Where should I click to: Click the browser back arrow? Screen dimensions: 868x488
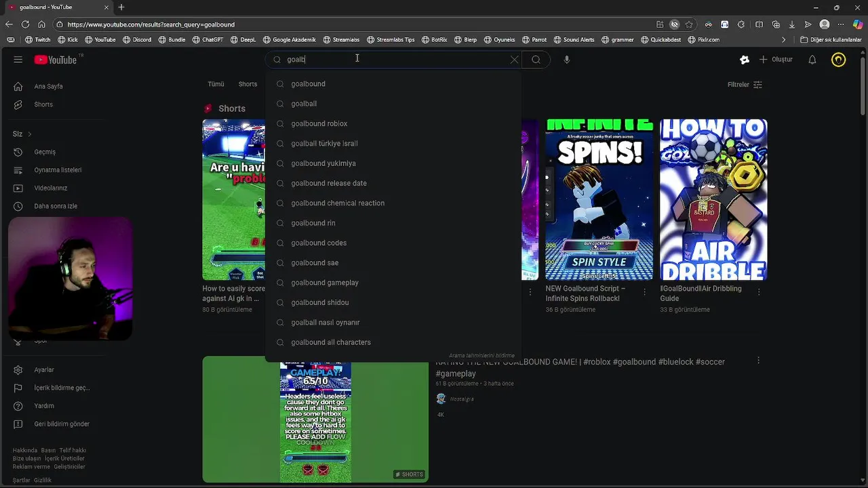[9, 24]
